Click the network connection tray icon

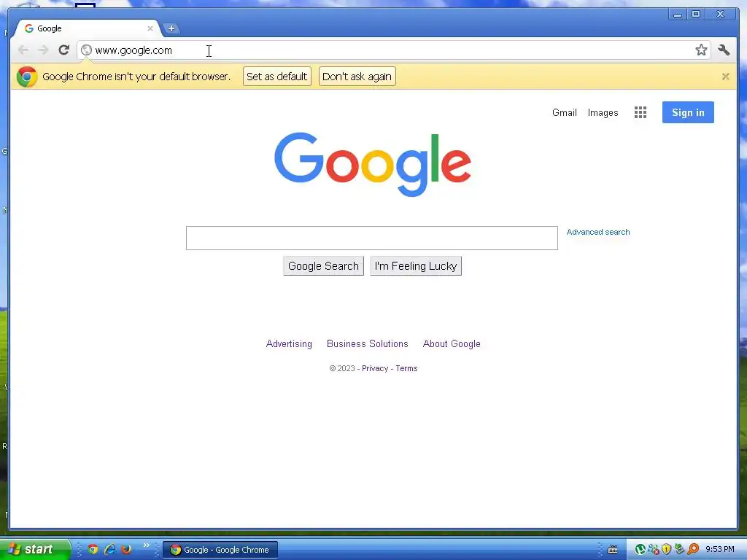(654, 550)
